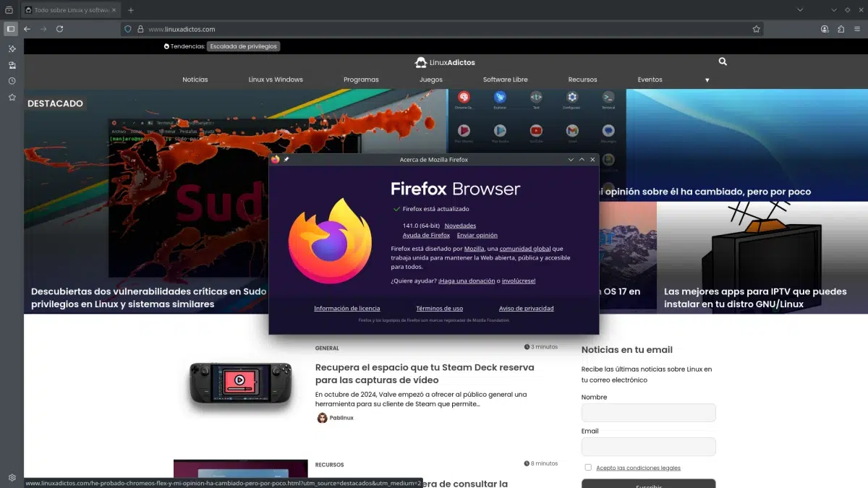
Task: Click the '¡Haga una donación' link
Action: 467,281
